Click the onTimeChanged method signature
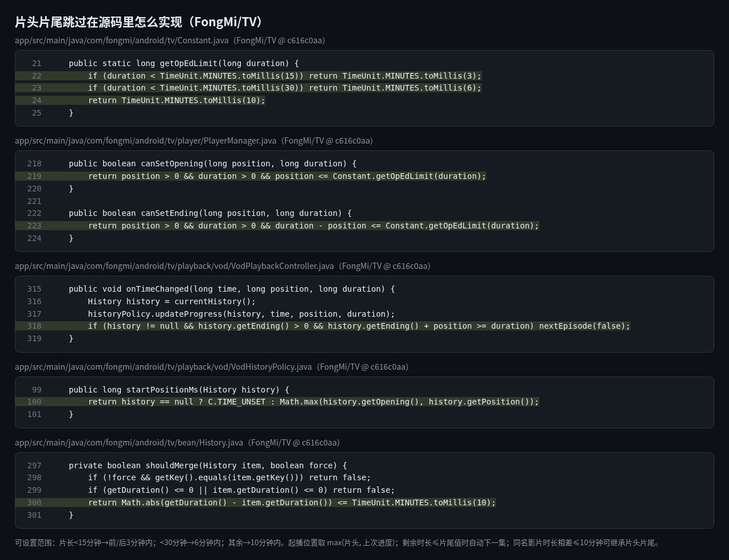Screen dimensions: 729x560 pos(232,289)
